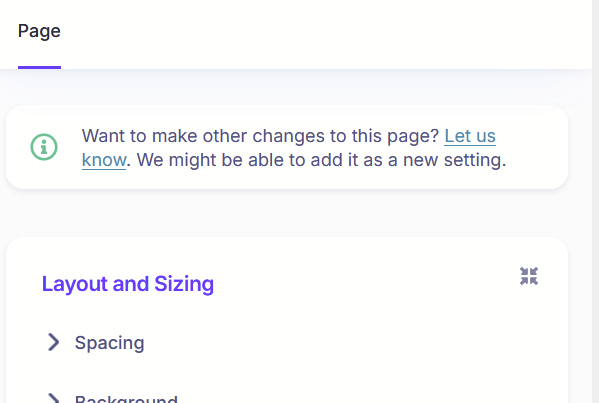Viewport: 599px width, 403px height.
Task: Click the green info circle icon
Action: (44, 147)
